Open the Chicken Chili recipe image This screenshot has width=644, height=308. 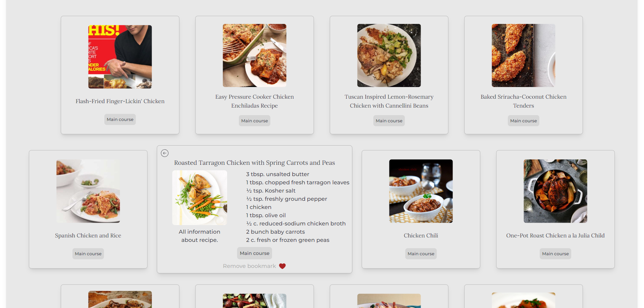click(421, 191)
